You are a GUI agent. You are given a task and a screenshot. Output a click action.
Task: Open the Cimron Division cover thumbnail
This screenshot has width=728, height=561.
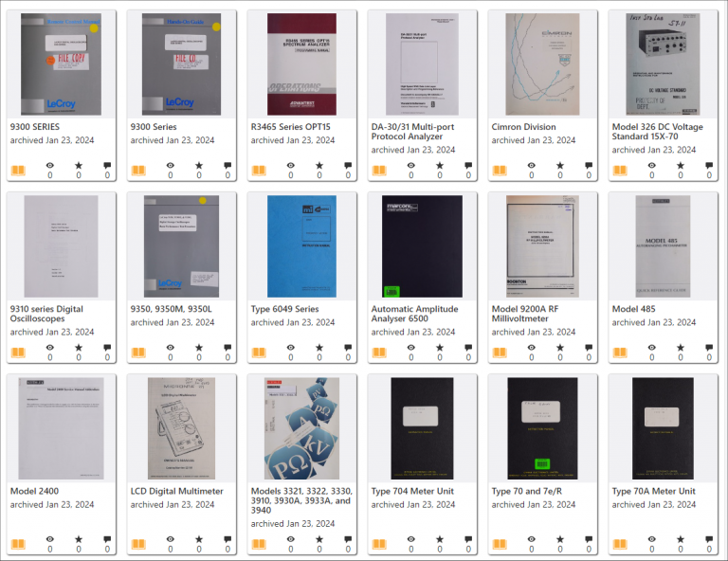pos(543,64)
